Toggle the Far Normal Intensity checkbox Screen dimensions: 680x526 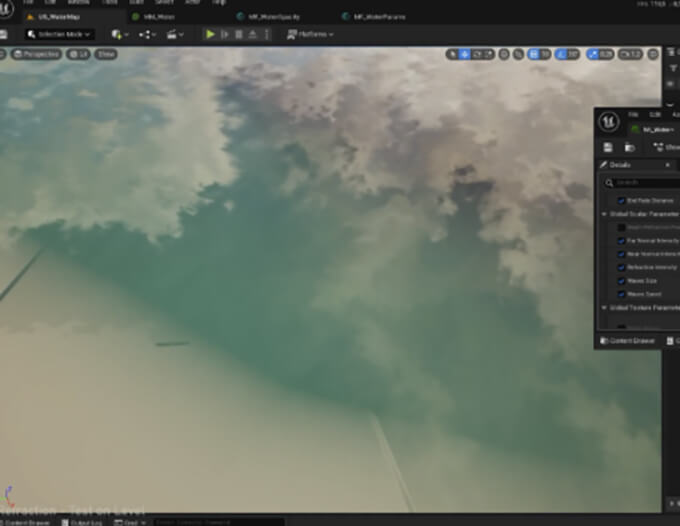[x=621, y=241]
